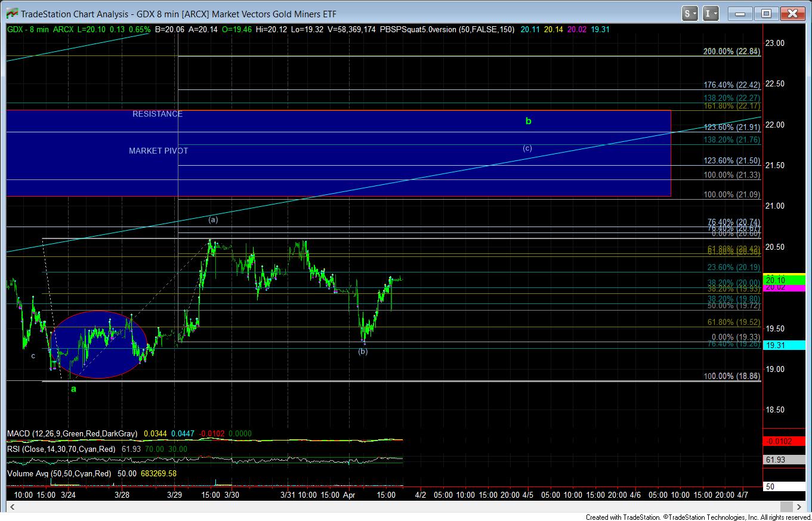This screenshot has width=812, height=521.
Task: Maximize the Chart Analysis window
Action: coord(767,13)
